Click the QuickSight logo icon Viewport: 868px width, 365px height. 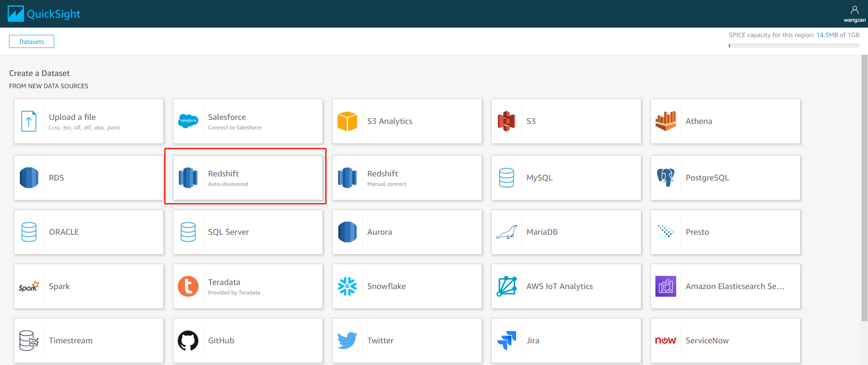click(16, 14)
